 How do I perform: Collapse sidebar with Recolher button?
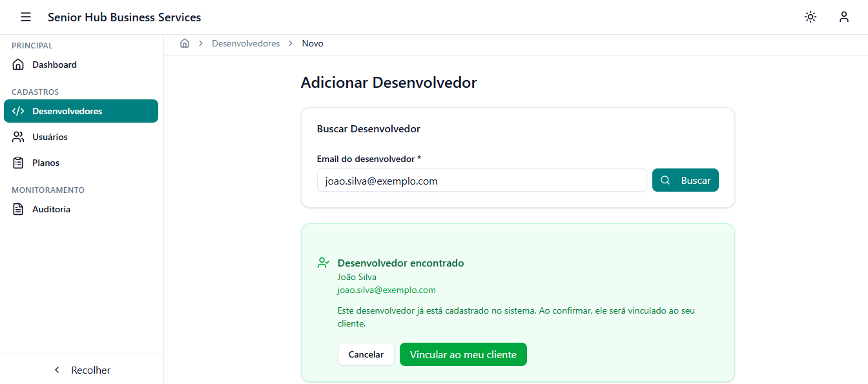[x=81, y=370]
